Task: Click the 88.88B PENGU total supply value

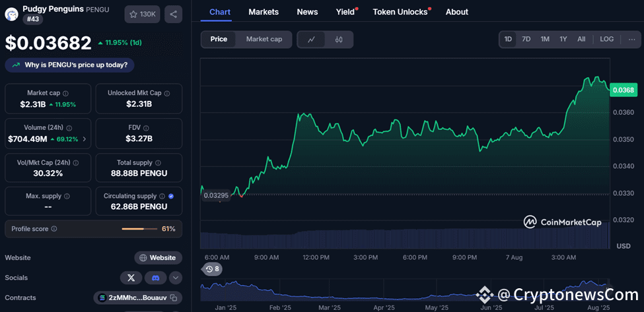Action: click(x=139, y=173)
